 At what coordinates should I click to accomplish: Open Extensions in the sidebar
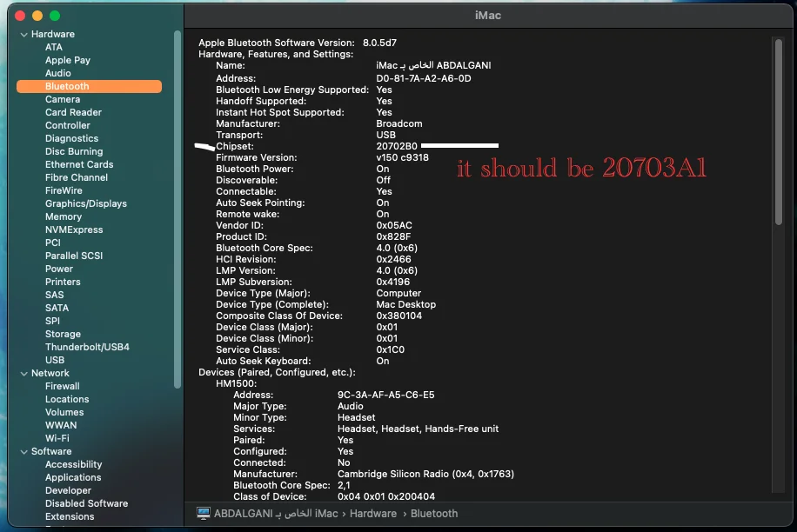click(x=70, y=516)
